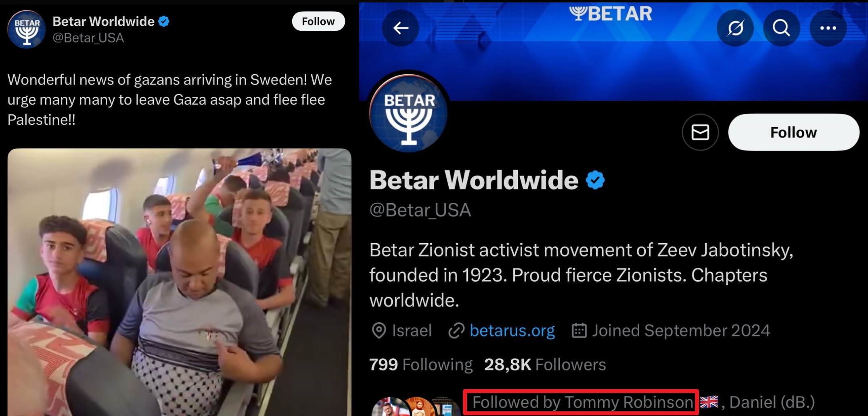Click the @Betar_USA handle on the tweet
Image resolution: width=868 pixels, height=416 pixels.
[88, 38]
